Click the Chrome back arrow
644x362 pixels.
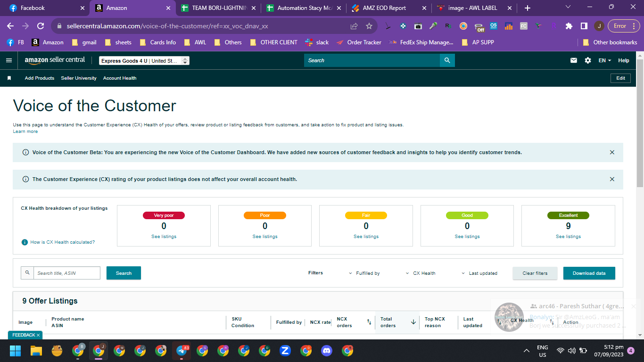pyautogui.click(x=10, y=26)
